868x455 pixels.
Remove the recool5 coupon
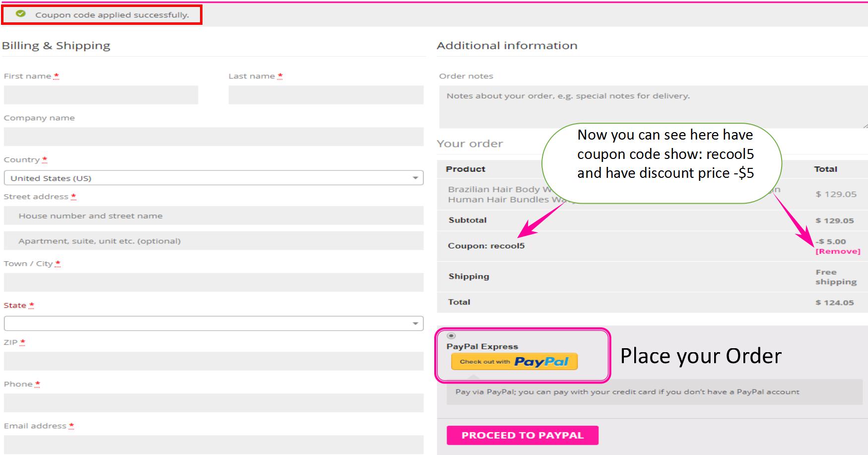tap(838, 251)
